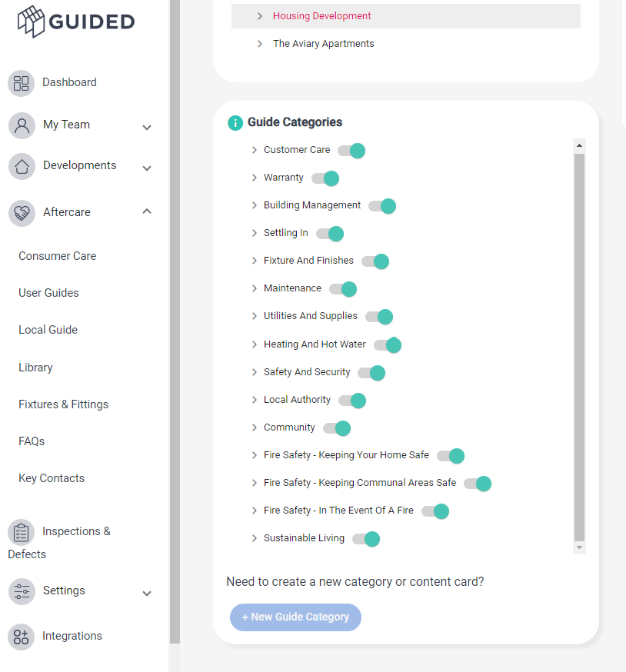Click the My Team person icon

(22, 125)
